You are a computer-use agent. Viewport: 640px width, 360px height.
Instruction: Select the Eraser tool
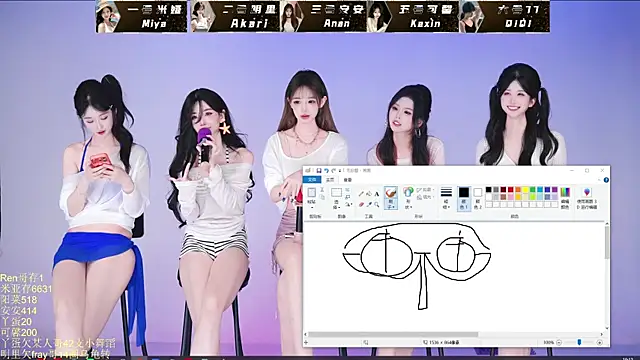361,204
